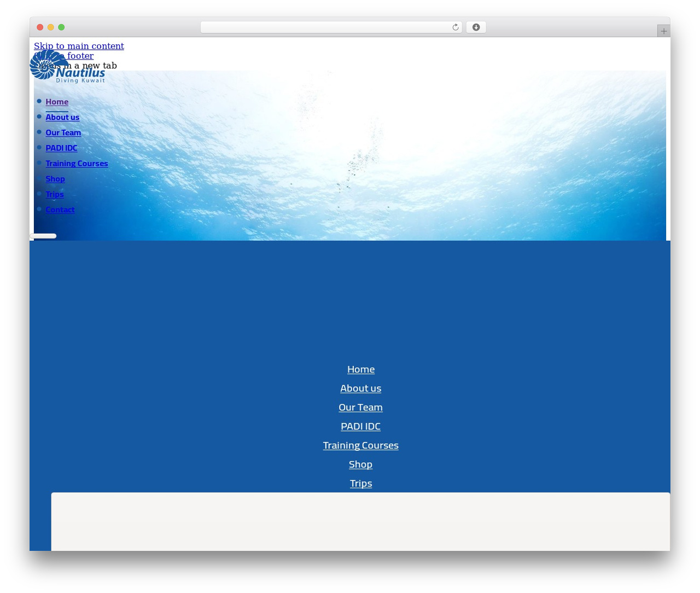Viewport: 700px width, 593px height.
Task: Click the white Our Team link in the blue panel
Action: [x=361, y=407]
